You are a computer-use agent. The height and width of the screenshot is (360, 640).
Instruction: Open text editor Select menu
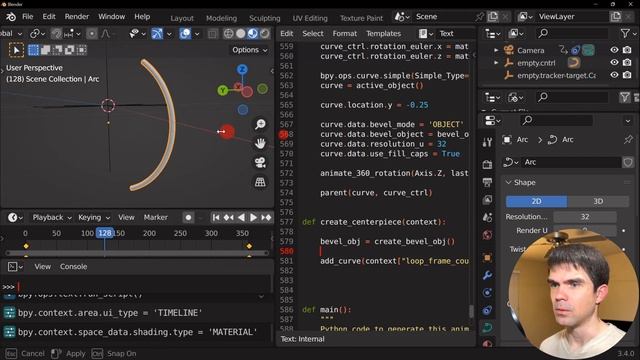313,33
